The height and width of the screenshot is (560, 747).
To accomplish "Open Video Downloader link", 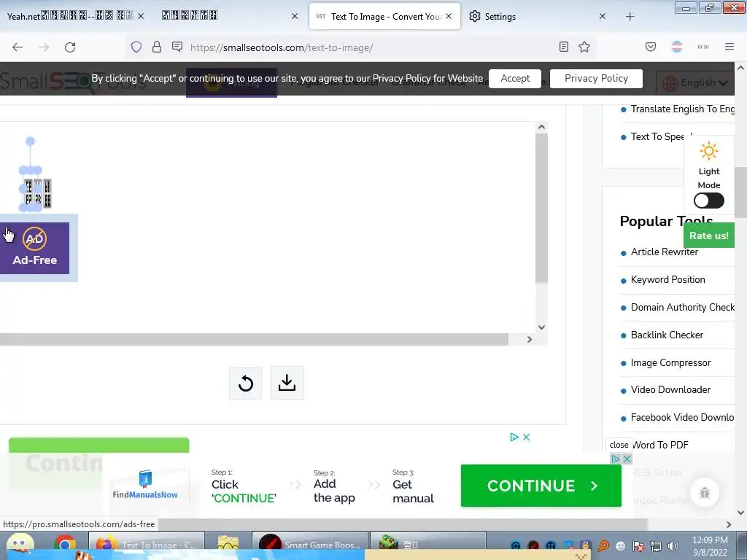I will pyautogui.click(x=670, y=389).
